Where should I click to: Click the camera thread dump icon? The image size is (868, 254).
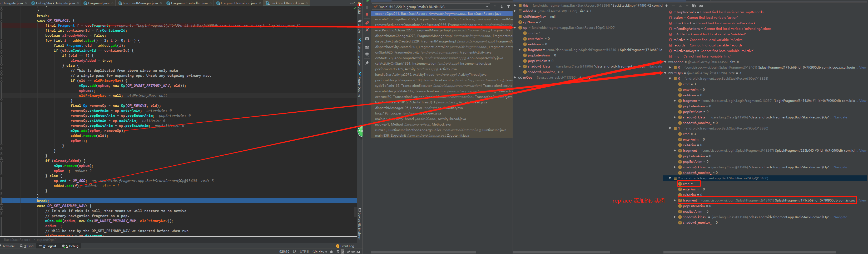click(367, 39)
